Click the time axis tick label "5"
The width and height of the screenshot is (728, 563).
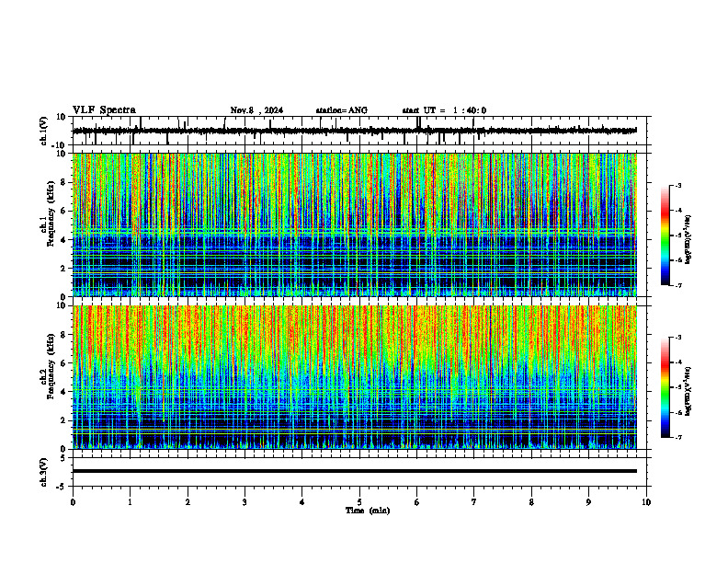point(359,502)
